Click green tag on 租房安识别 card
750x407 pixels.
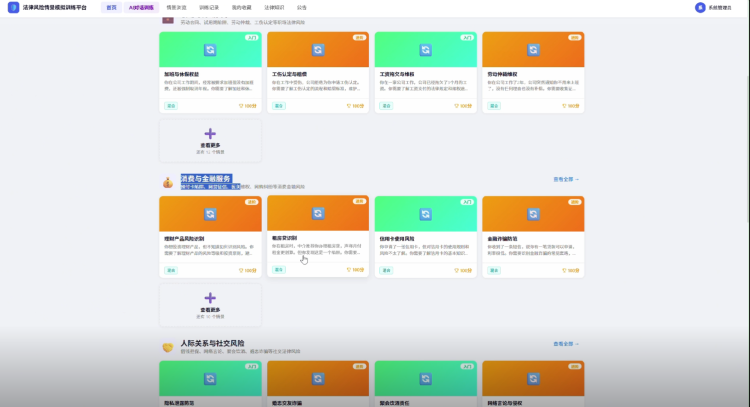pos(278,269)
